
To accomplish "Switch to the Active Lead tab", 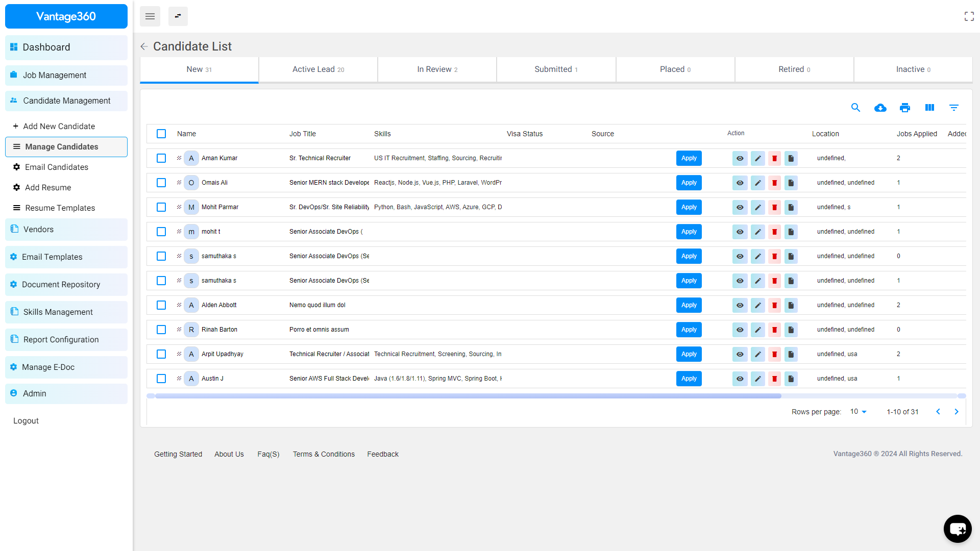I will coord(318,69).
